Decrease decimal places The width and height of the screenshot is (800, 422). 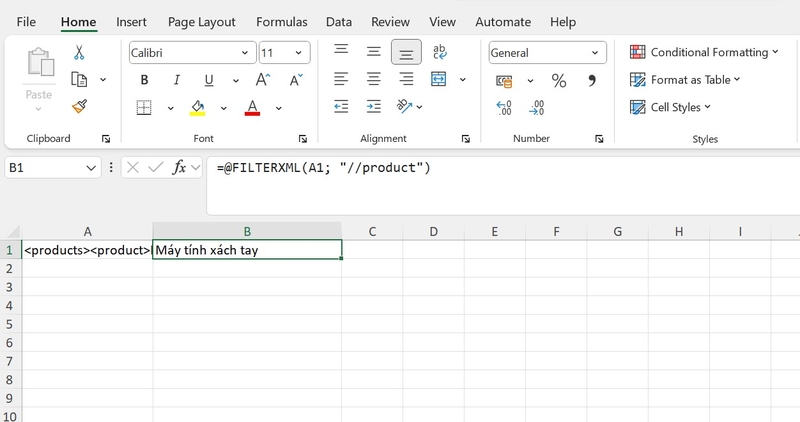[x=537, y=108]
